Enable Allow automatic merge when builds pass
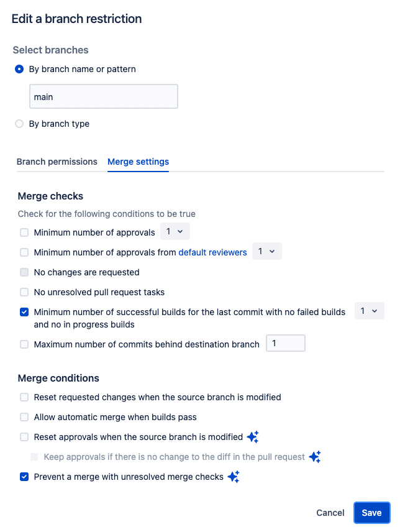 24,417
